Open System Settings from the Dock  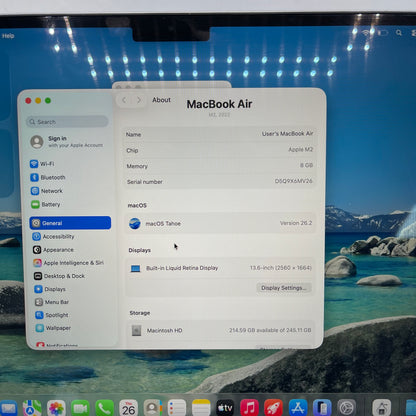pyautogui.click(x=346, y=408)
